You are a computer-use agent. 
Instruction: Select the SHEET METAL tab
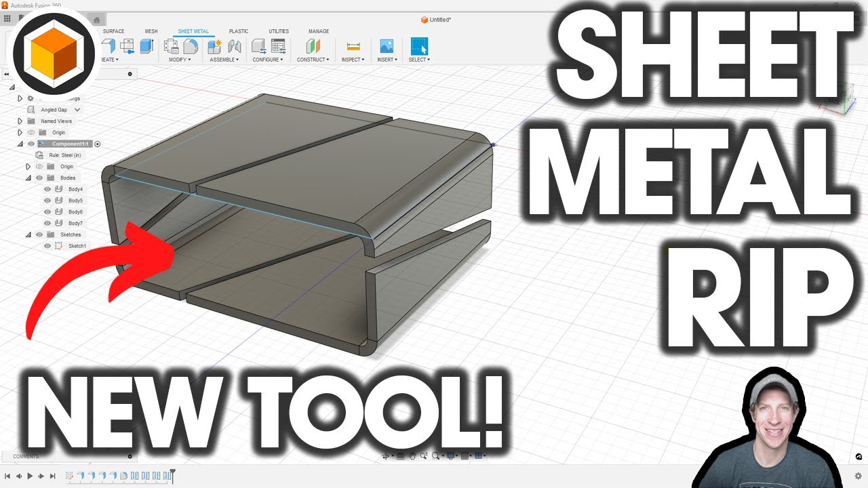(x=193, y=31)
